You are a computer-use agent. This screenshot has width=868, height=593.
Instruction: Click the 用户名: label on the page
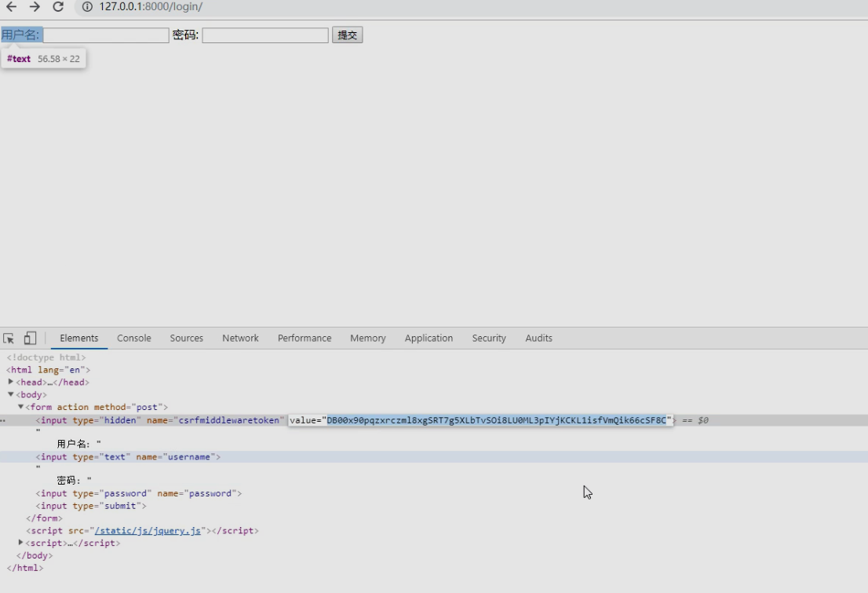pos(20,35)
